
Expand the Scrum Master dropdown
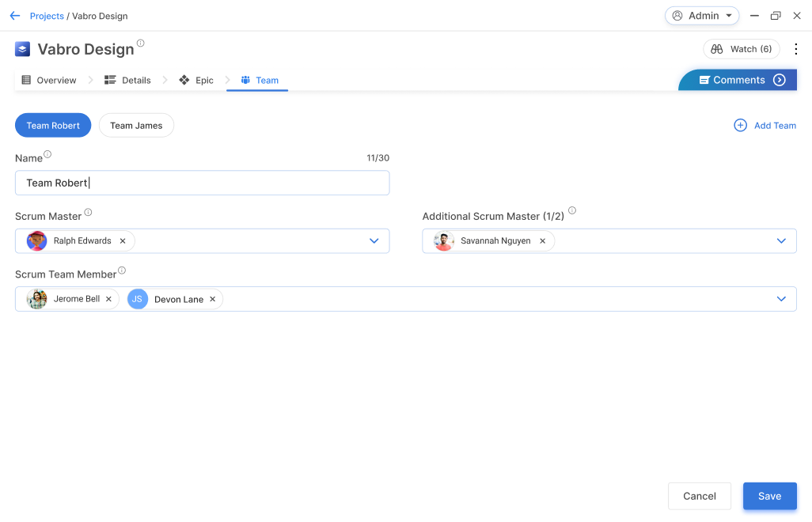click(374, 240)
